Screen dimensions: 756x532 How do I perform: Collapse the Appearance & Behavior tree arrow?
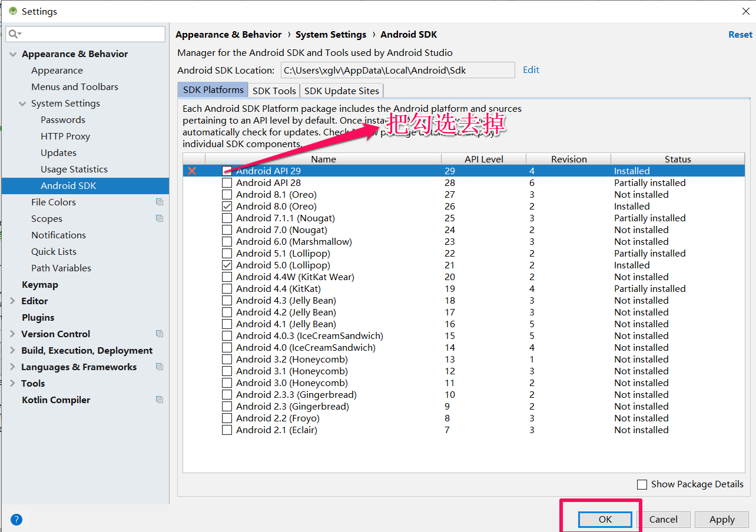[x=13, y=54]
